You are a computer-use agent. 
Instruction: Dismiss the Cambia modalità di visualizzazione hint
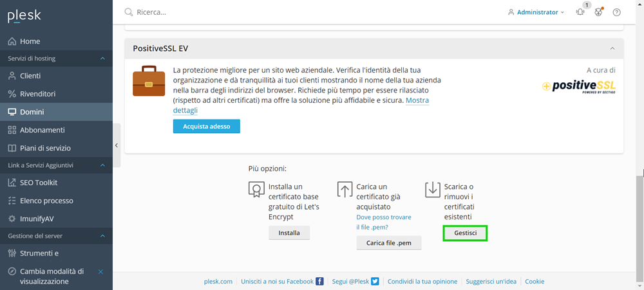[x=100, y=271]
